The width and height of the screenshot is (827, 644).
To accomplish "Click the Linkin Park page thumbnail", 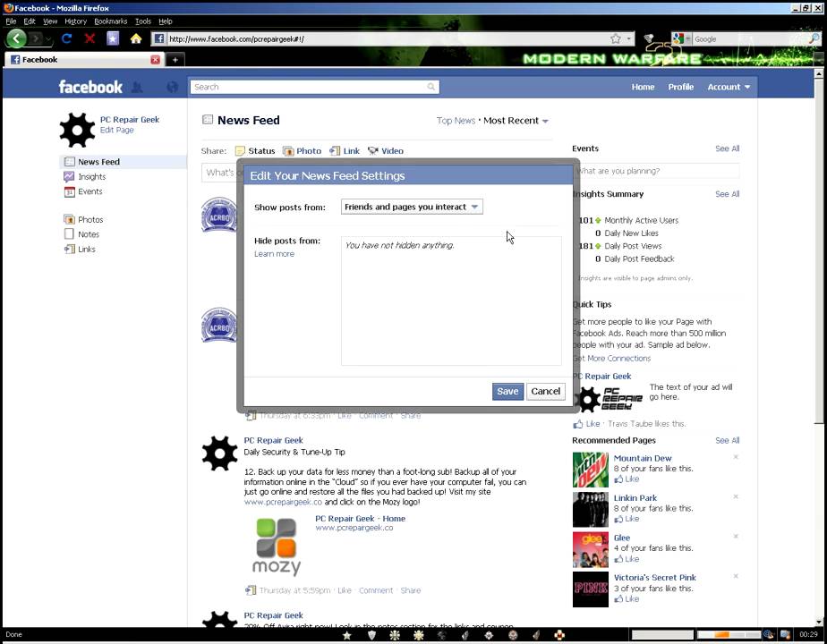I will coord(590,510).
